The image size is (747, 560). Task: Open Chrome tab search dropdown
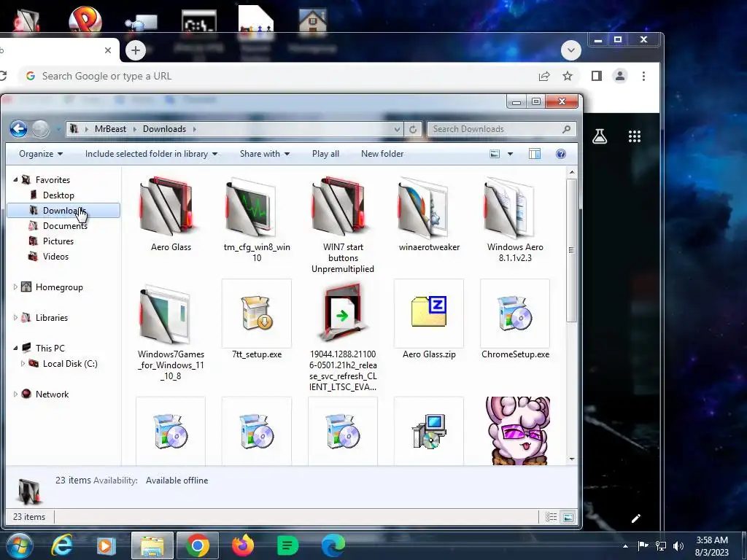pyautogui.click(x=570, y=50)
